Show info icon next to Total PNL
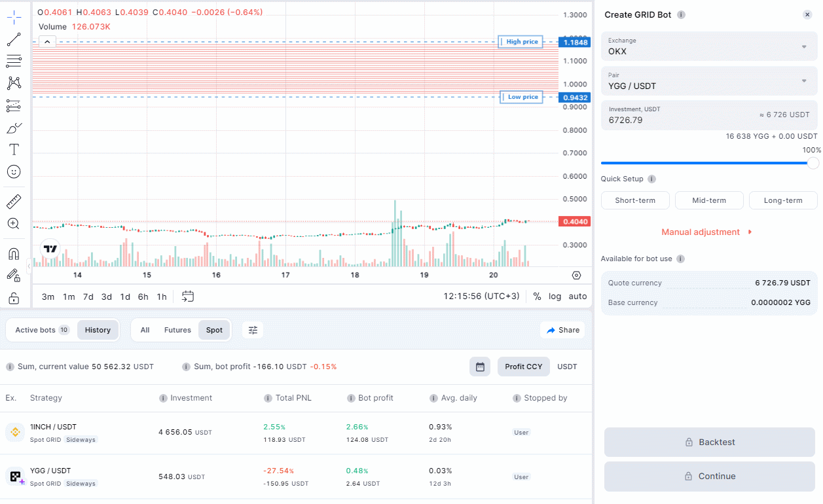This screenshot has width=823, height=504. 268,398
